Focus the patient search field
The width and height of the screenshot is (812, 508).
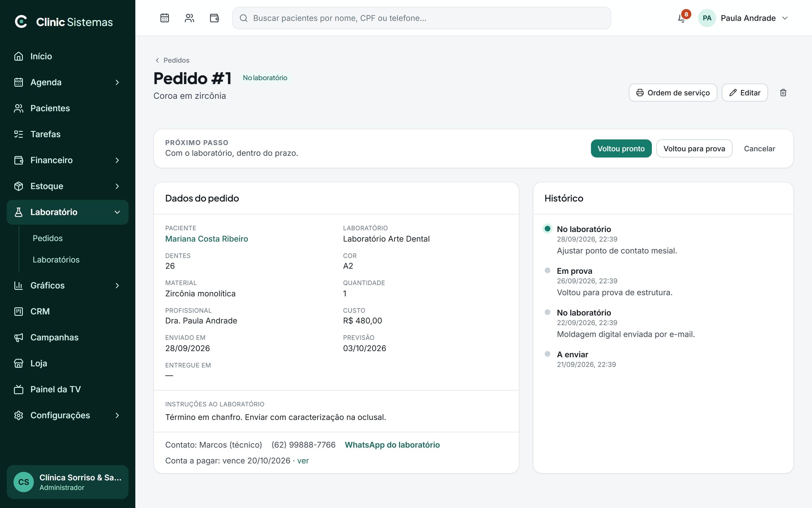[x=422, y=18]
